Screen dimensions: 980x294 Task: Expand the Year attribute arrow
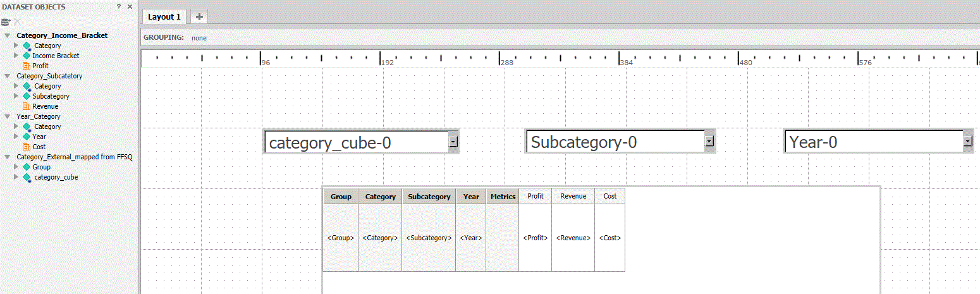17,137
